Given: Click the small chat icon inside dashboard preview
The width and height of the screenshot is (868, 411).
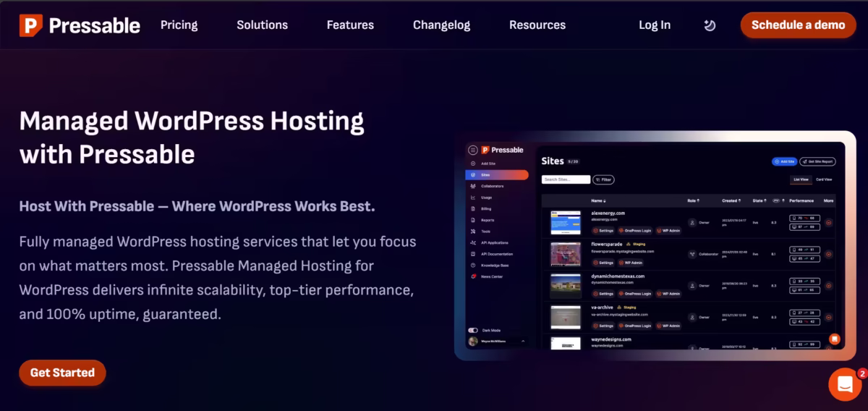Looking at the screenshot, I should (834, 339).
